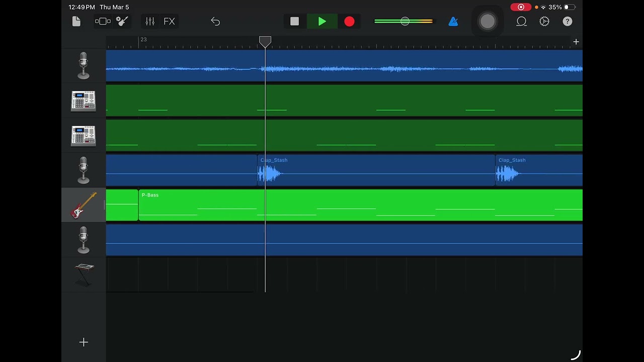Open song Settings gear
This screenshot has height=362, width=644.
tap(544, 21)
